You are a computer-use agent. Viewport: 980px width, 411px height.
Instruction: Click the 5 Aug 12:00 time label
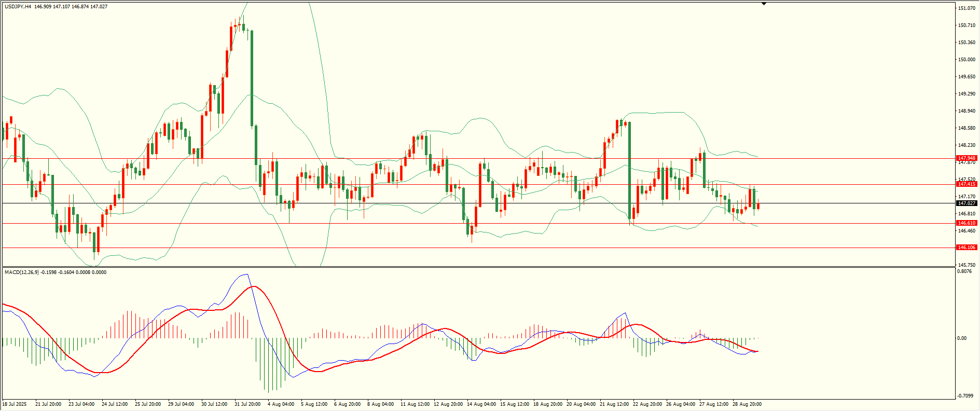[x=314, y=404]
